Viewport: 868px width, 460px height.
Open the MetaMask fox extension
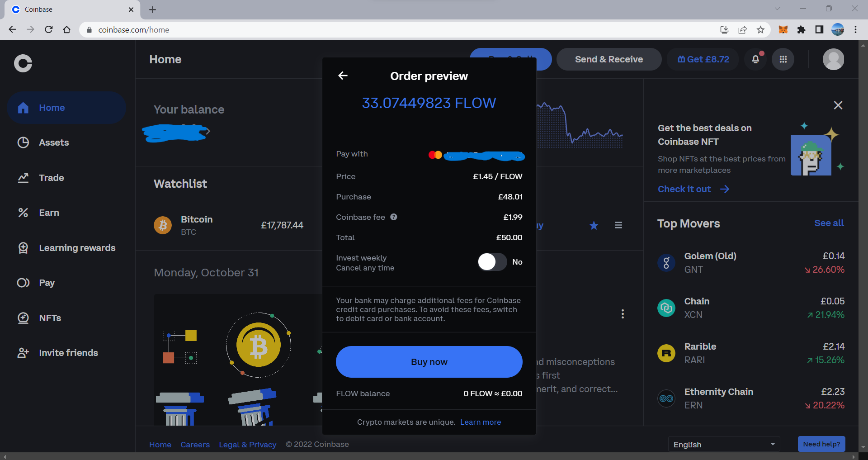(783, 30)
